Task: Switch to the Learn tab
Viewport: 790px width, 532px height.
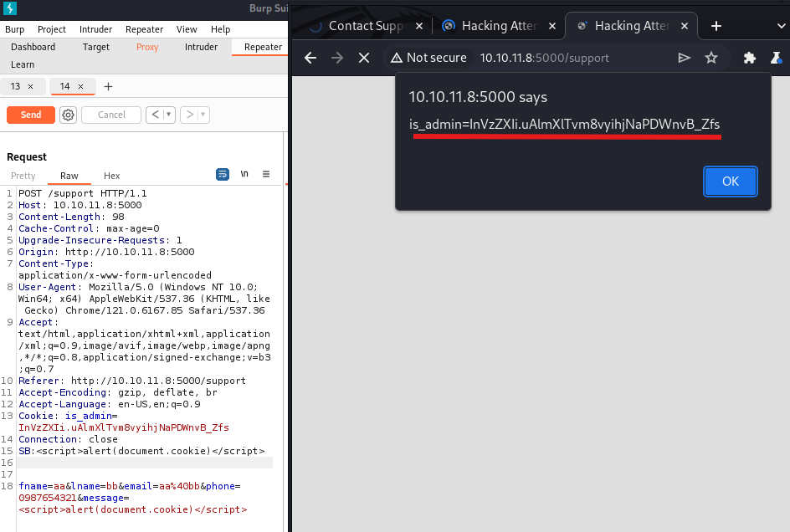Action: click(23, 64)
